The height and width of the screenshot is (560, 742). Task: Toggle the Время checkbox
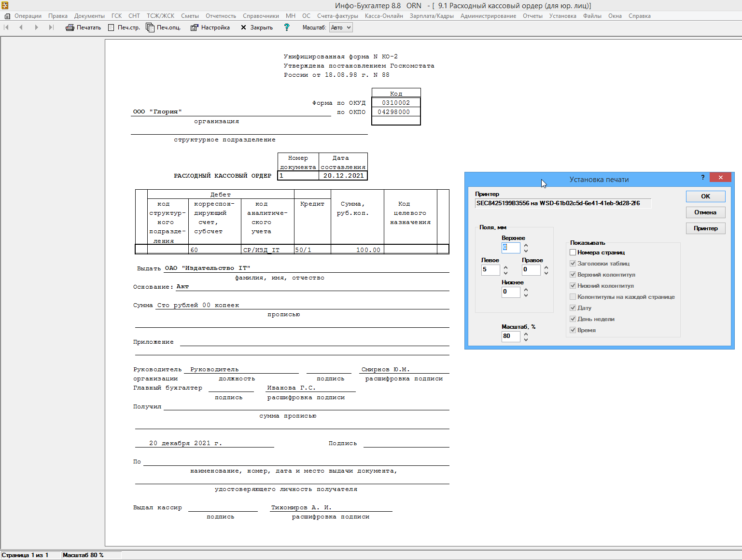click(x=573, y=330)
